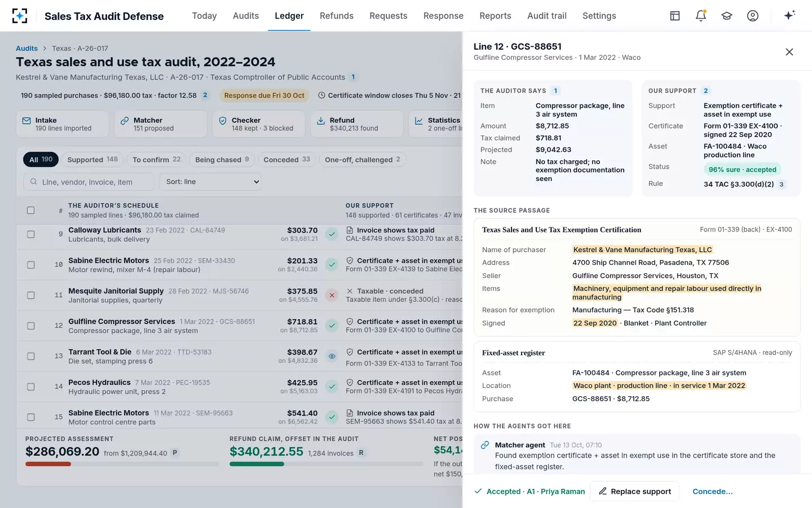Switch to the Audits tab
The height and width of the screenshot is (508, 812).
[246, 16]
